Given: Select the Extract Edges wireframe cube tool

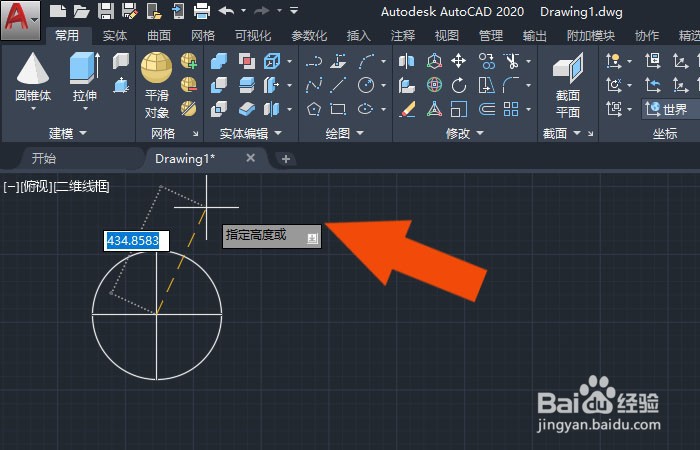Looking at the screenshot, I should click(271, 61).
